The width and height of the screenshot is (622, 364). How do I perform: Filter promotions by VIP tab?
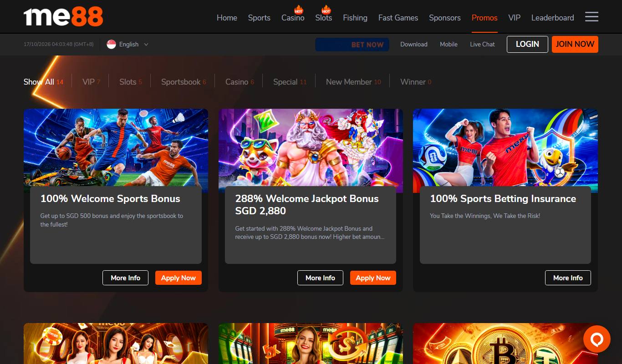(x=91, y=82)
